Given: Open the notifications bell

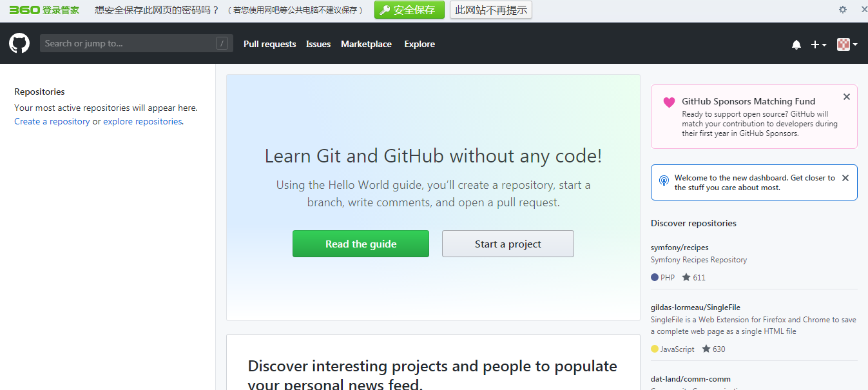Looking at the screenshot, I should pos(796,44).
